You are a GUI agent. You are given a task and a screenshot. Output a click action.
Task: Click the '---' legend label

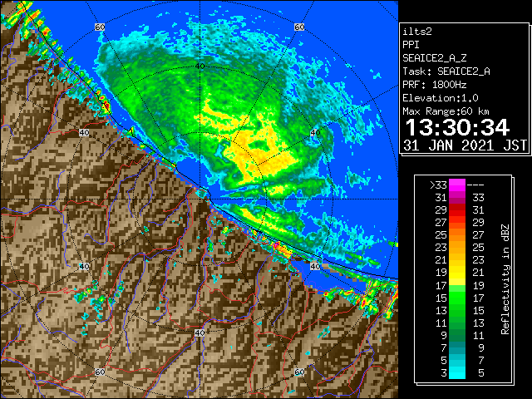475,185
